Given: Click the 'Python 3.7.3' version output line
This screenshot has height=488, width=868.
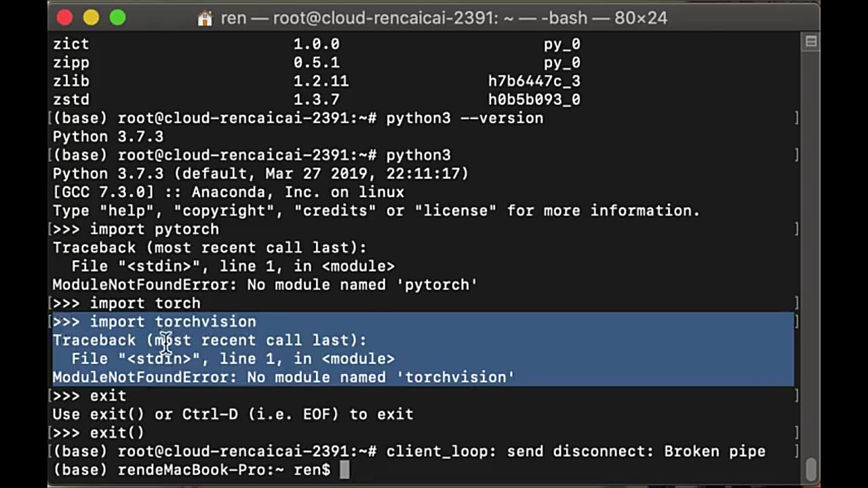Looking at the screenshot, I should (108, 137).
